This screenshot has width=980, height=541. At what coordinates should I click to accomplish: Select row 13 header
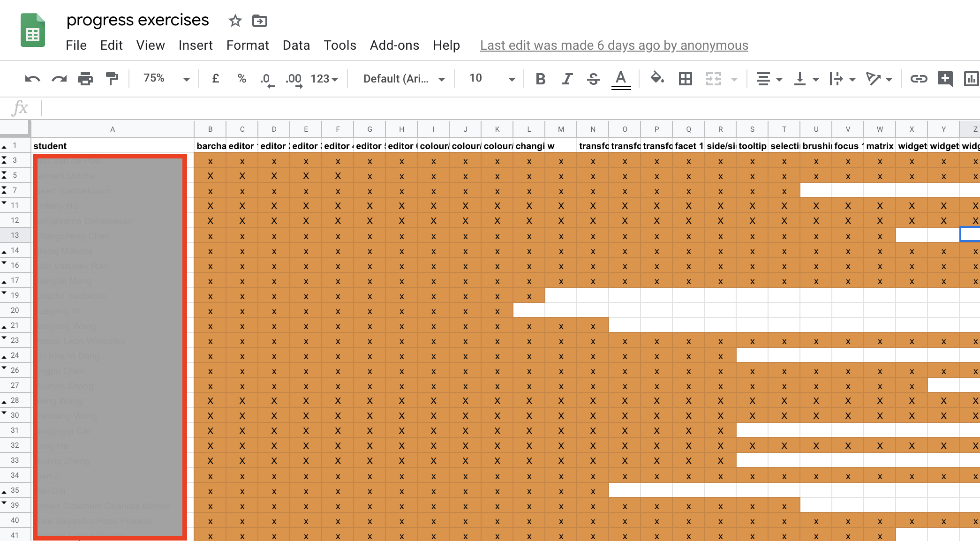15,235
